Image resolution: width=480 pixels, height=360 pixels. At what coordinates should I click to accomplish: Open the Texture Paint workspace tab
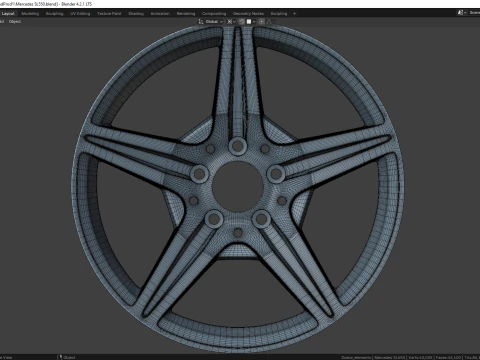click(109, 14)
